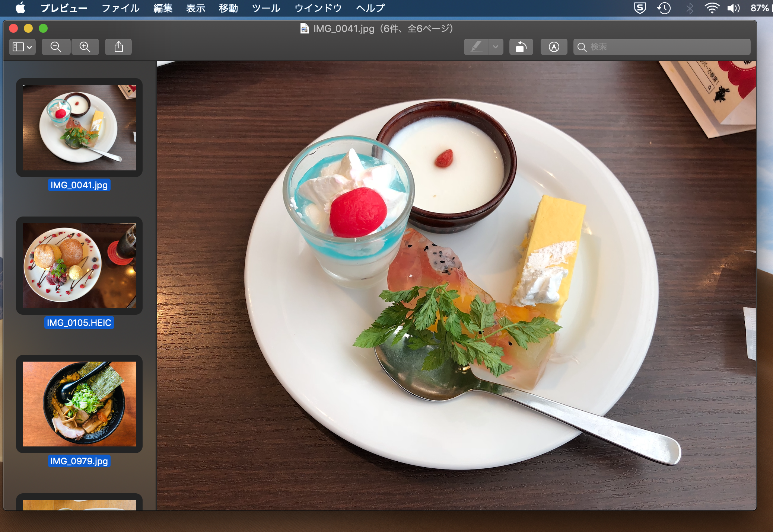
Task: Open the ファイル menu
Action: (121, 8)
